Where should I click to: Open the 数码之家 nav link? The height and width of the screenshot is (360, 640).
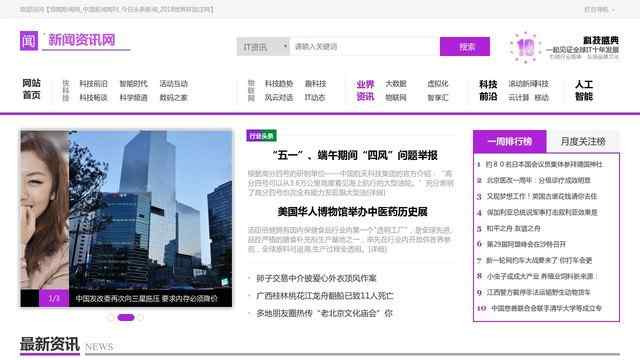(x=173, y=98)
